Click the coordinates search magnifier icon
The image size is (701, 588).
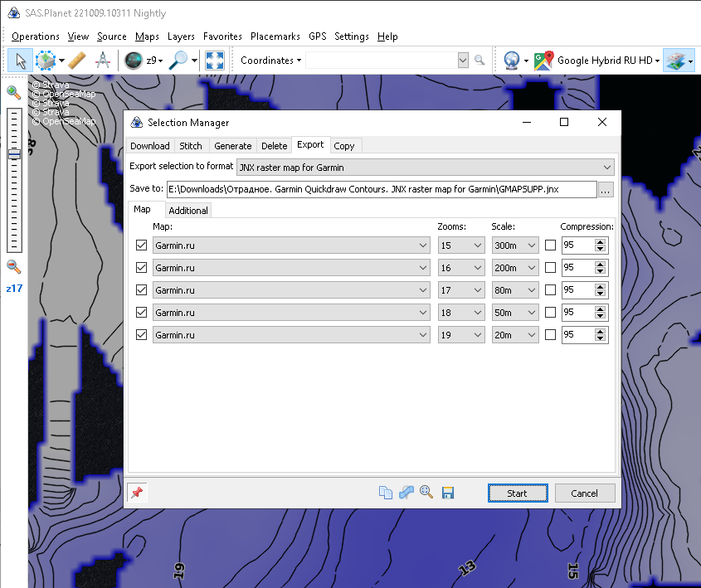pos(480,60)
